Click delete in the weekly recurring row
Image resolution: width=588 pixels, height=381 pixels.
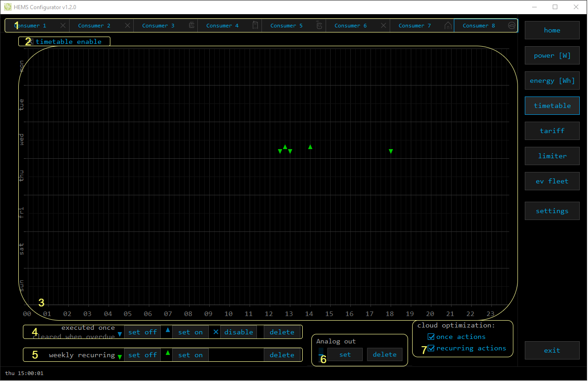point(282,355)
